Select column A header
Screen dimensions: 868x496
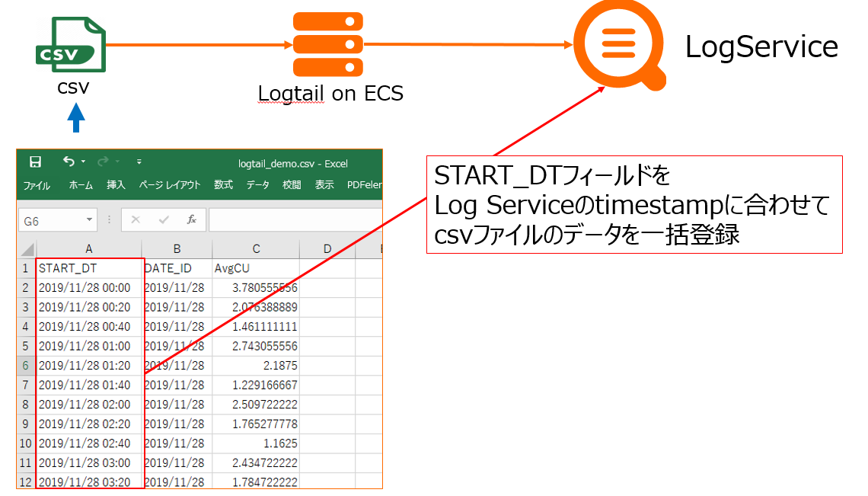pos(88,249)
